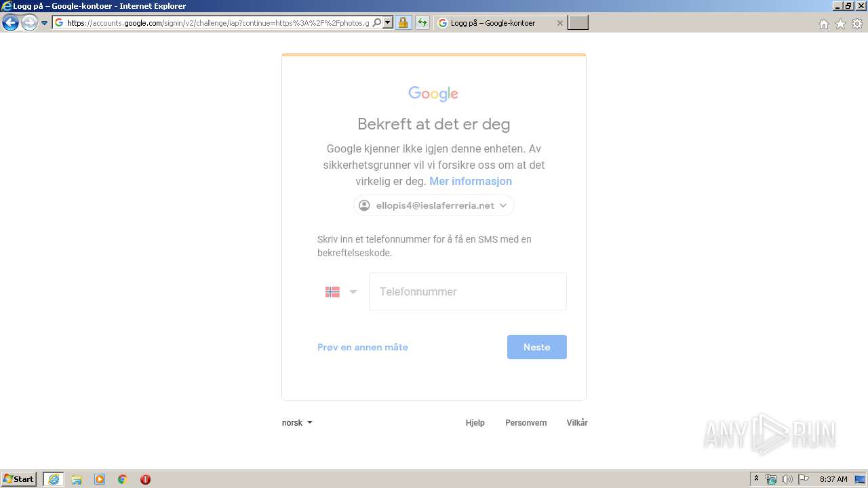Click the Prøv en annen måte link
This screenshot has width=868, height=488.
pos(363,347)
